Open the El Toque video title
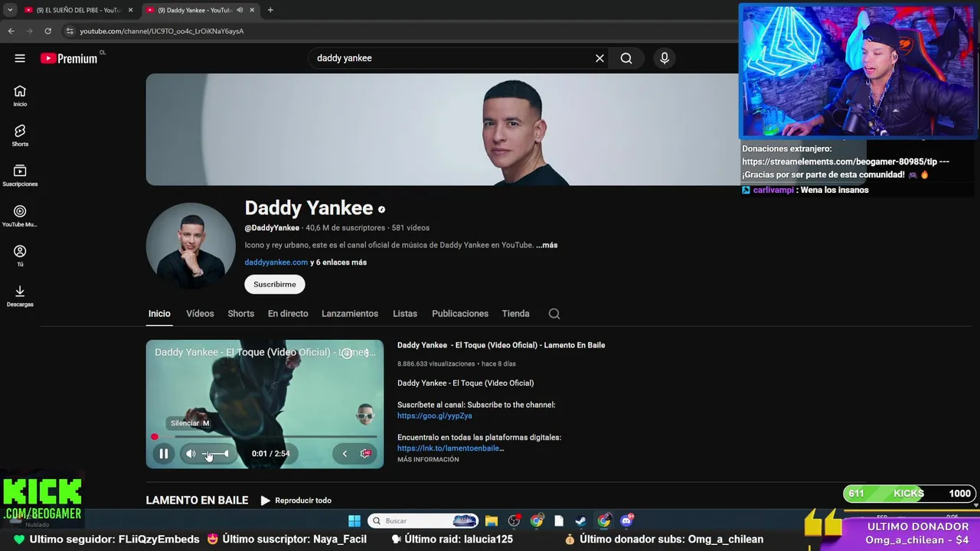The image size is (980, 551). pos(501,345)
